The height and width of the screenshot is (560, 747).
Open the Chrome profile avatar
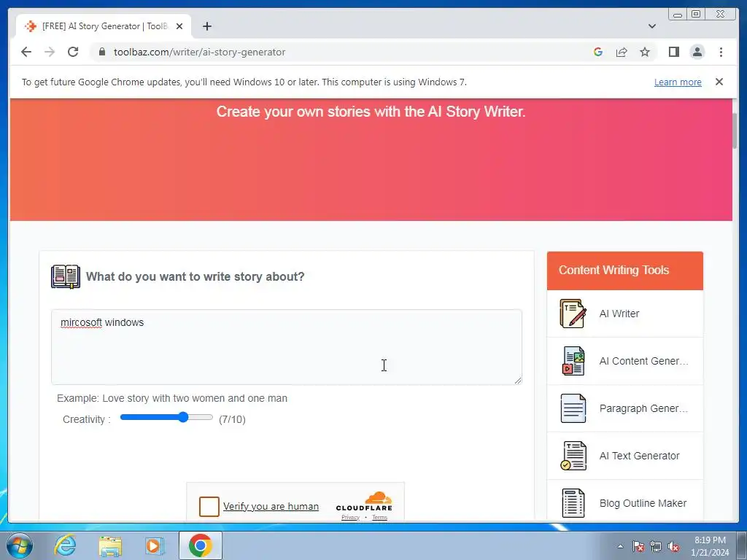697,52
